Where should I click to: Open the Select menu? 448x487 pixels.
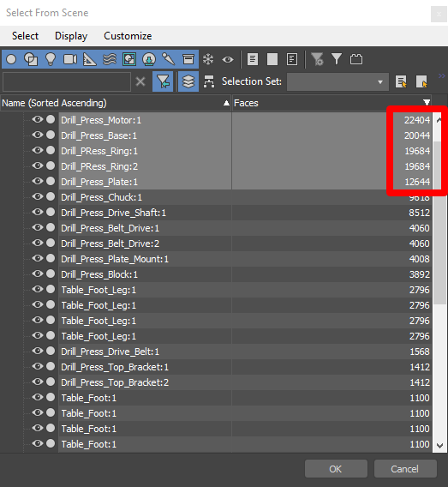coord(25,36)
